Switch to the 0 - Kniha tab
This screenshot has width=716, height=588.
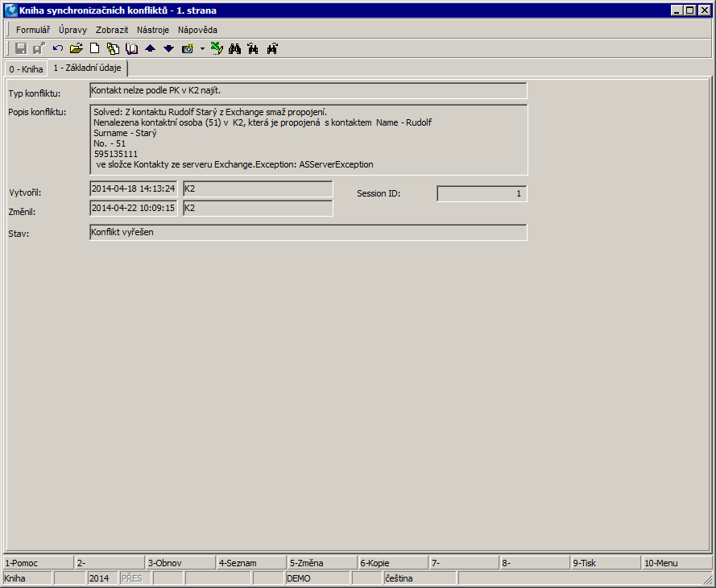point(26,69)
